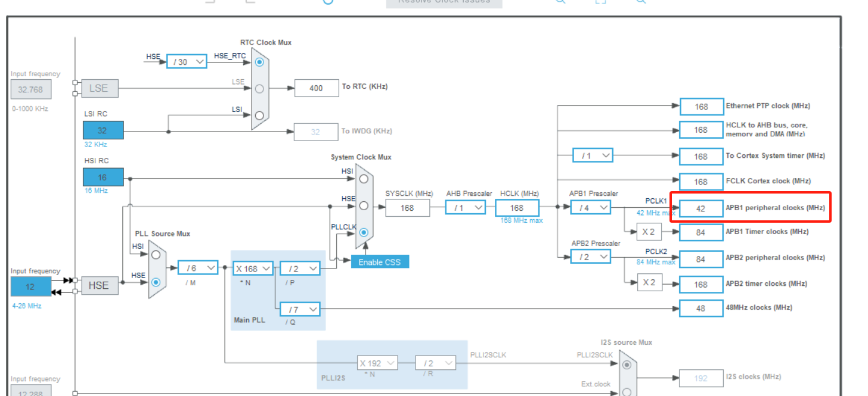The width and height of the screenshot is (868, 396).
Task: Click the X 2 multiplier for APB2 timer
Action: [649, 282]
